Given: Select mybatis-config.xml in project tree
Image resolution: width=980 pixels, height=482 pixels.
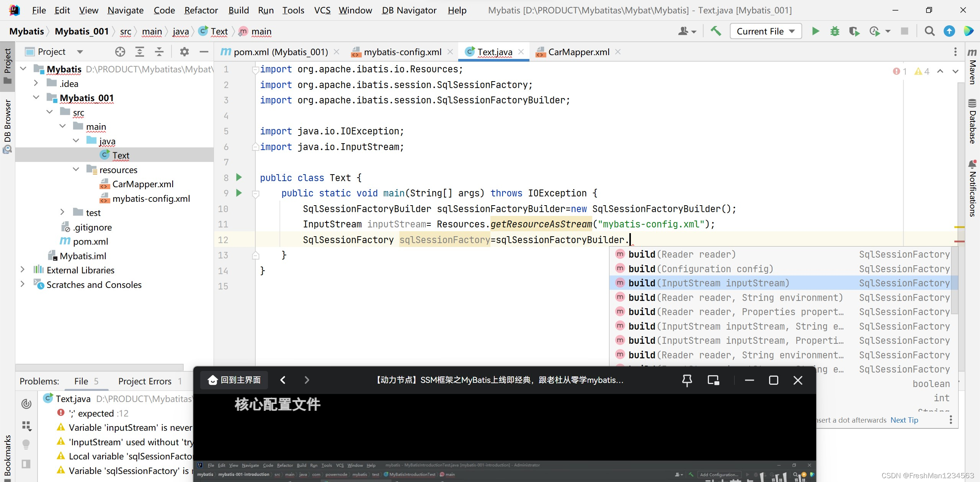Looking at the screenshot, I should click(151, 199).
